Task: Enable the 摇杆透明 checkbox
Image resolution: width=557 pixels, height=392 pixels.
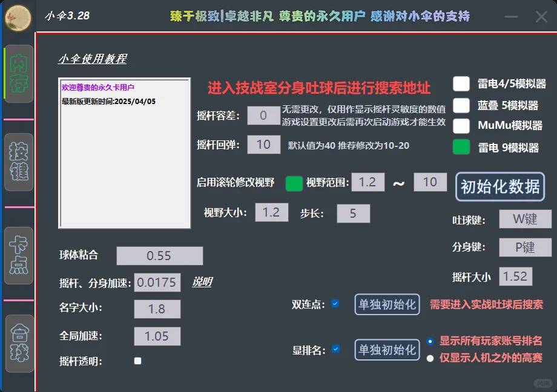Action: (137, 361)
